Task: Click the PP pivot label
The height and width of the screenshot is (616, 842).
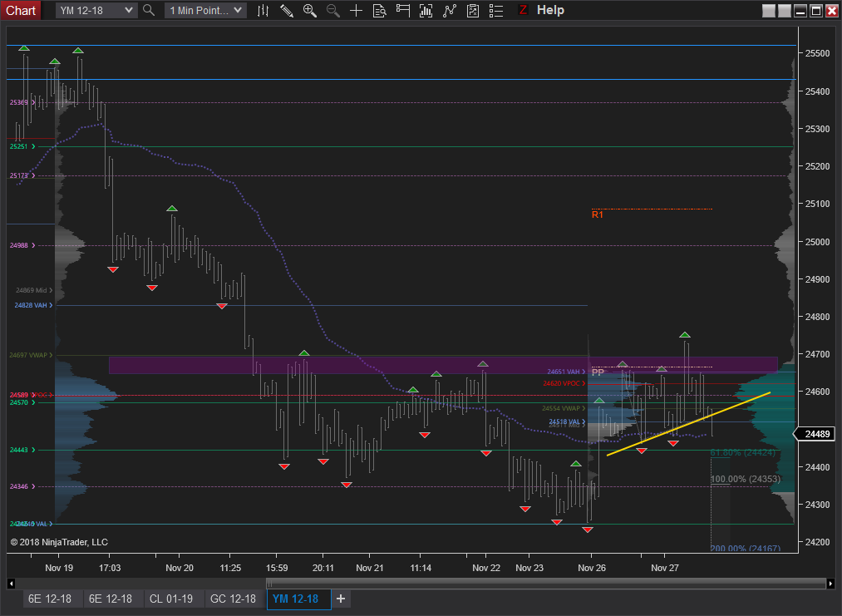Action: tap(598, 372)
